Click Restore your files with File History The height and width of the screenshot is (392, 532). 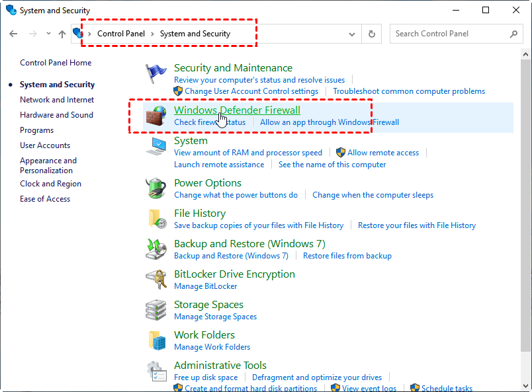[x=417, y=225]
